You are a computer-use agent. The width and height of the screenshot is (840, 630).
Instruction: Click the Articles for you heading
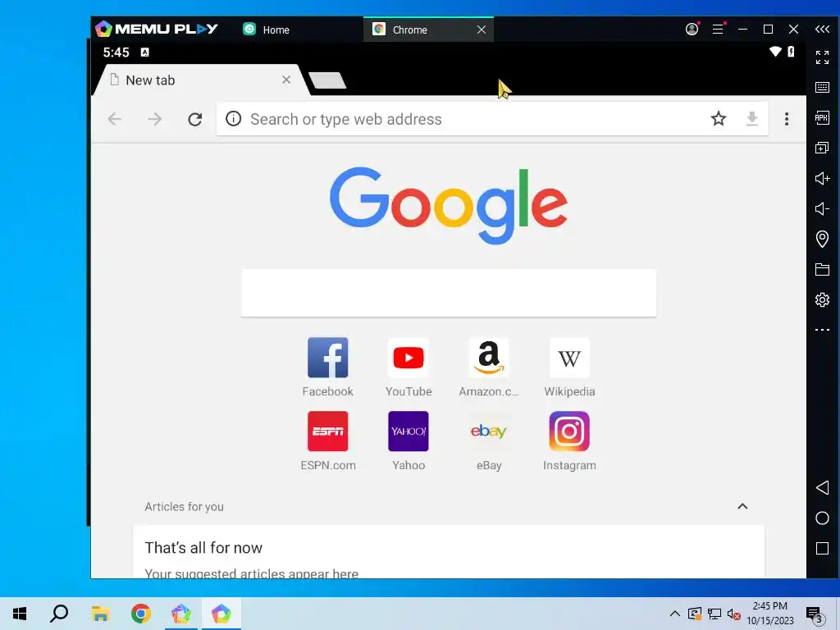[x=185, y=507]
